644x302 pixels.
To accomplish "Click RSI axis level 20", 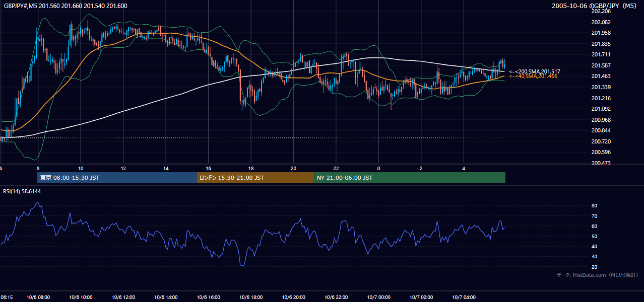I will coord(594,267).
